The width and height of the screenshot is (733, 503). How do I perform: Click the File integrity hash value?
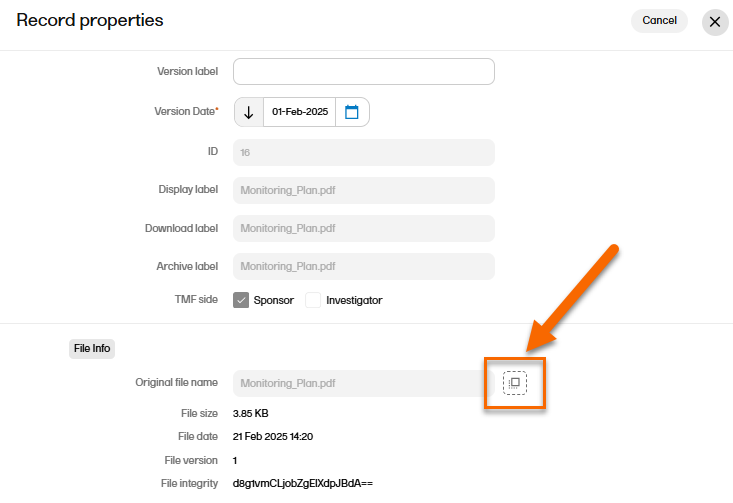pyautogui.click(x=302, y=483)
